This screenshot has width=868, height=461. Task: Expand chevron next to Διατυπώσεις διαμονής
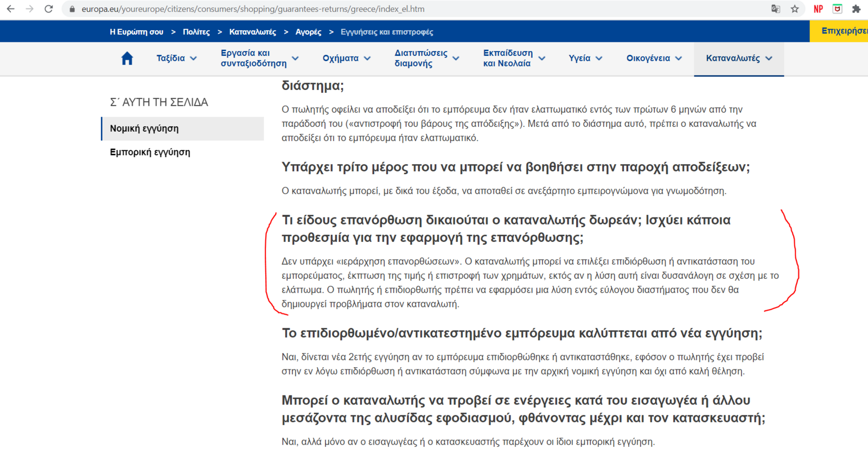[x=456, y=59]
